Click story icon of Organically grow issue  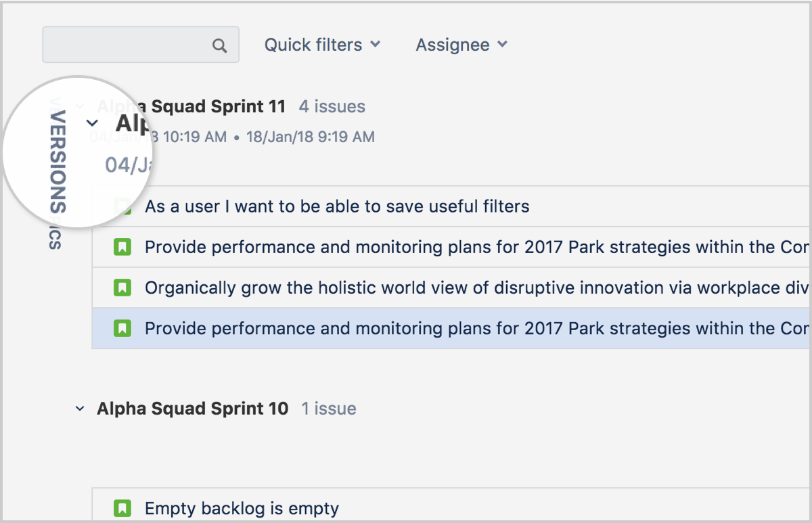pyautogui.click(x=122, y=288)
